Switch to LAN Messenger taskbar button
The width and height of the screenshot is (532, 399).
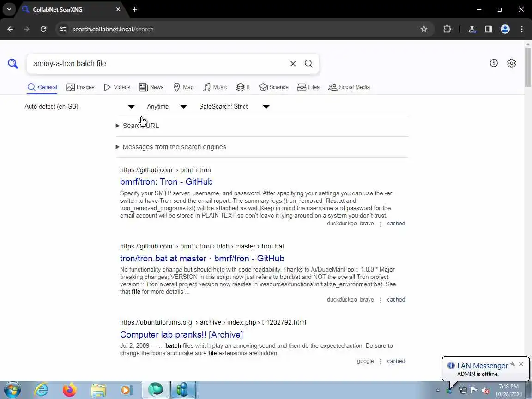click(183, 390)
